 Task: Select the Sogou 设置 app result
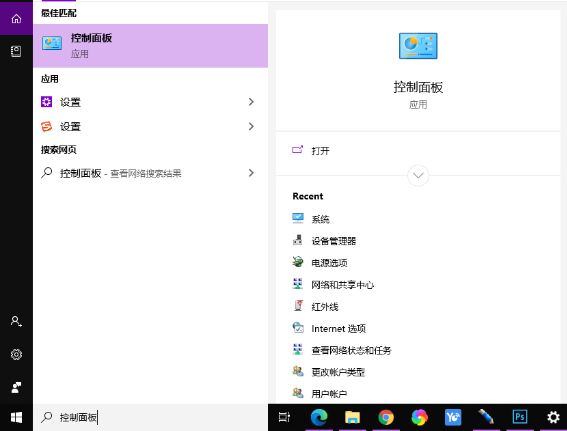pyautogui.click(x=150, y=126)
